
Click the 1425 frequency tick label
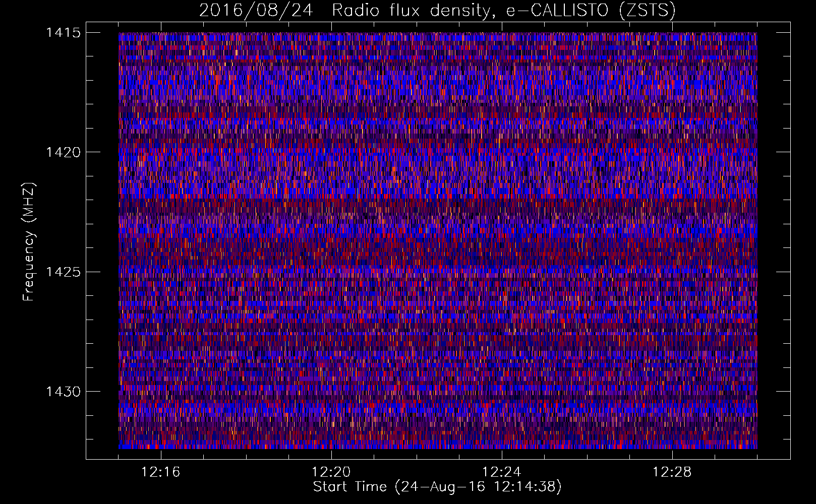[63, 272]
